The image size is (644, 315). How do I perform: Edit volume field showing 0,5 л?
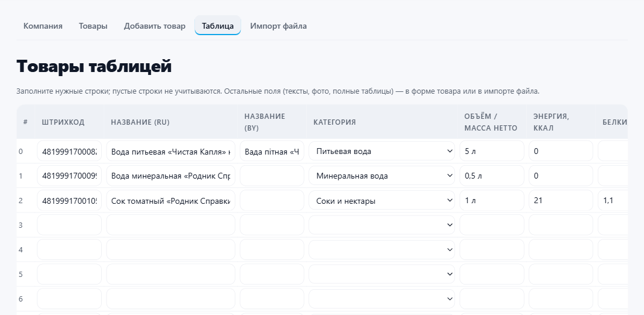[492, 176]
